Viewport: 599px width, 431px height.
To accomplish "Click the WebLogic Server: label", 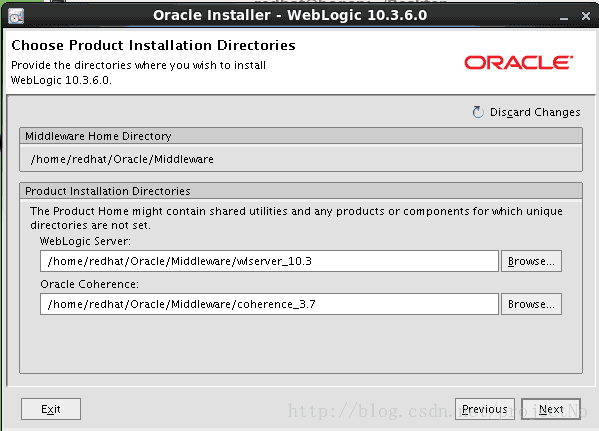I will [85, 241].
